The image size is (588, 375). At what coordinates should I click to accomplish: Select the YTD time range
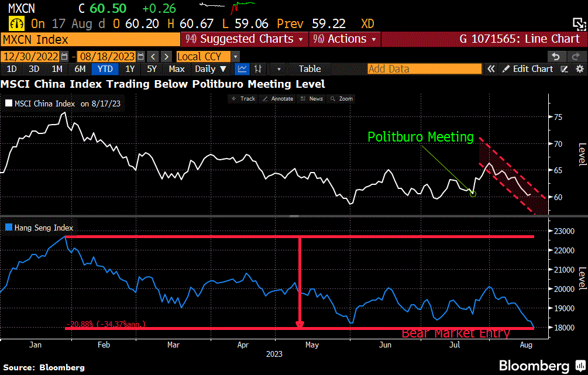[105, 69]
